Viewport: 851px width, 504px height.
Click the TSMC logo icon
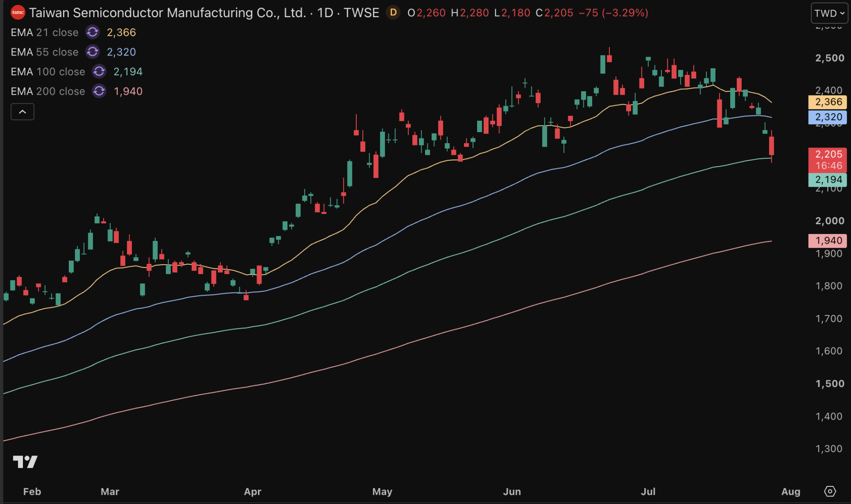click(18, 12)
